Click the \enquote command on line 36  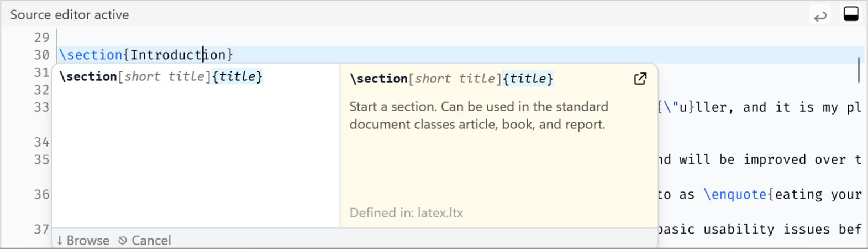point(735,194)
